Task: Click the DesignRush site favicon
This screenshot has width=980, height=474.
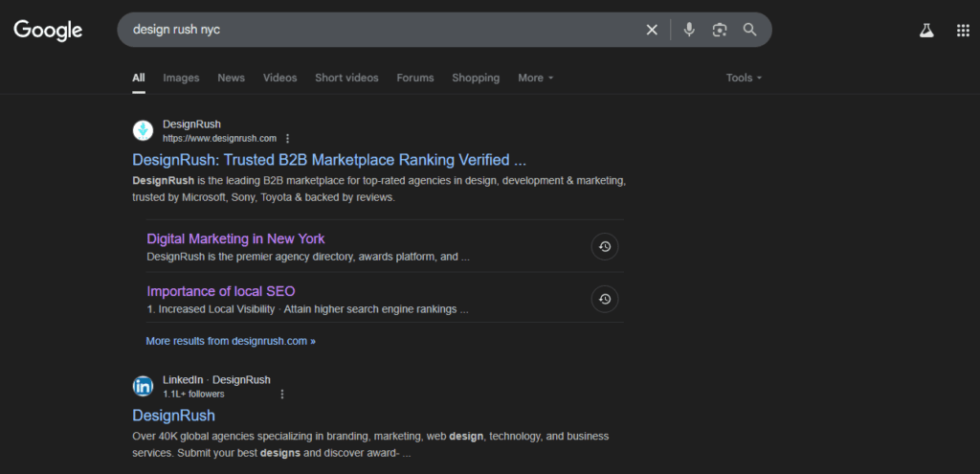Action: tap(144, 130)
